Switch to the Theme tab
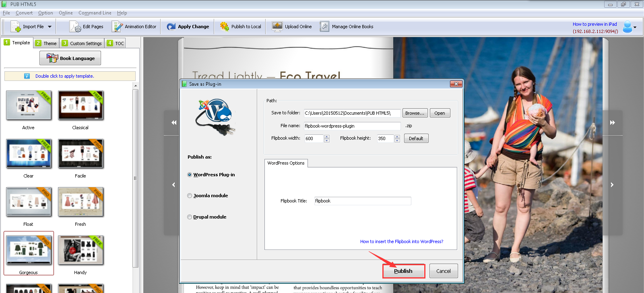644x293 pixels. click(x=46, y=43)
